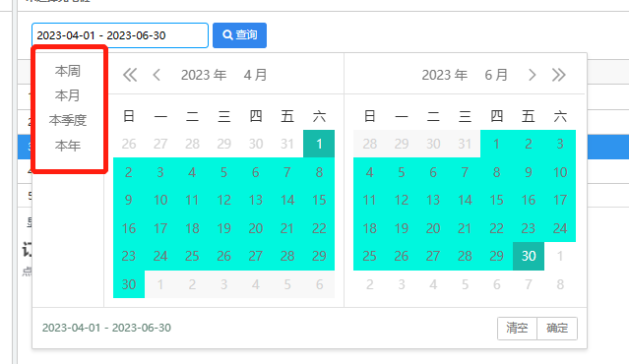Pick April 18 in left calendar
This screenshot has height=364, width=629.
192,228
